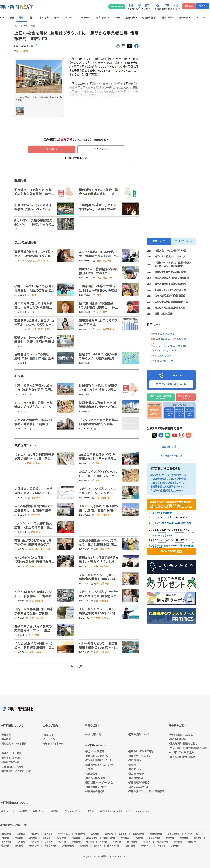Click the ログインする button
Image resolution: width=210 pixels, height=868 pixels.
101,149
